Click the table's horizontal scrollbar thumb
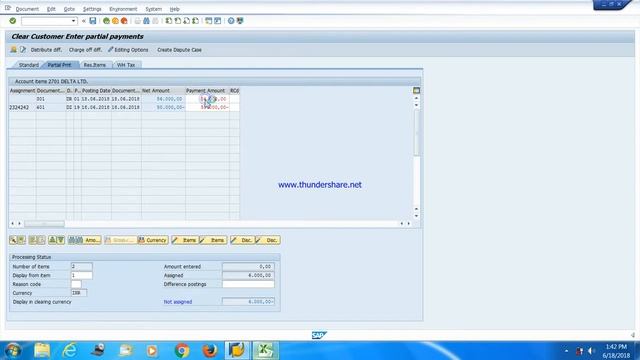This screenshot has width=640, height=360. coord(44,224)
